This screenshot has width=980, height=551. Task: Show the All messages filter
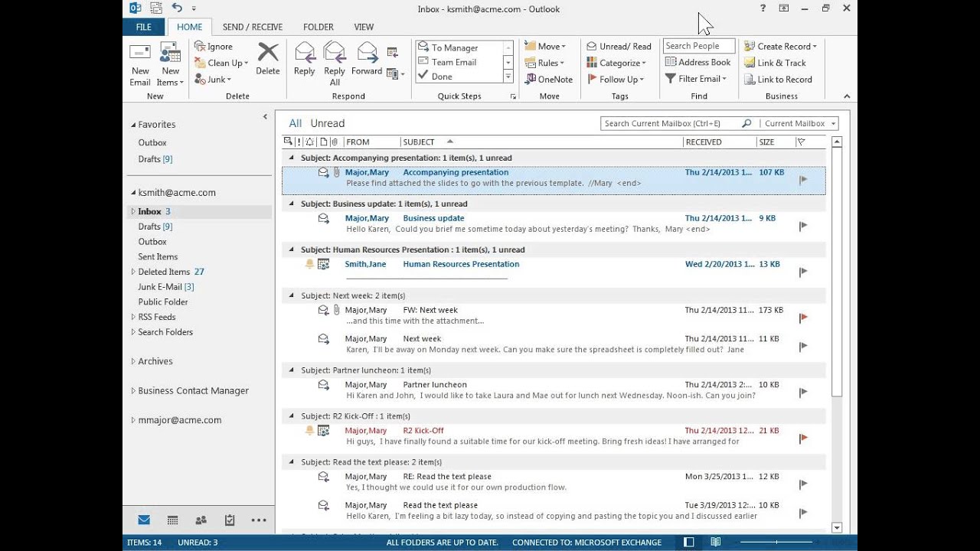(296, 123)
